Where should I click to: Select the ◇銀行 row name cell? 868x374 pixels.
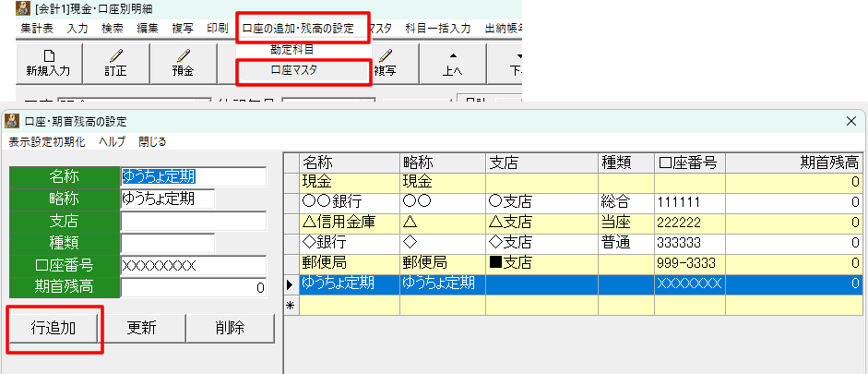tap(350, 243)
